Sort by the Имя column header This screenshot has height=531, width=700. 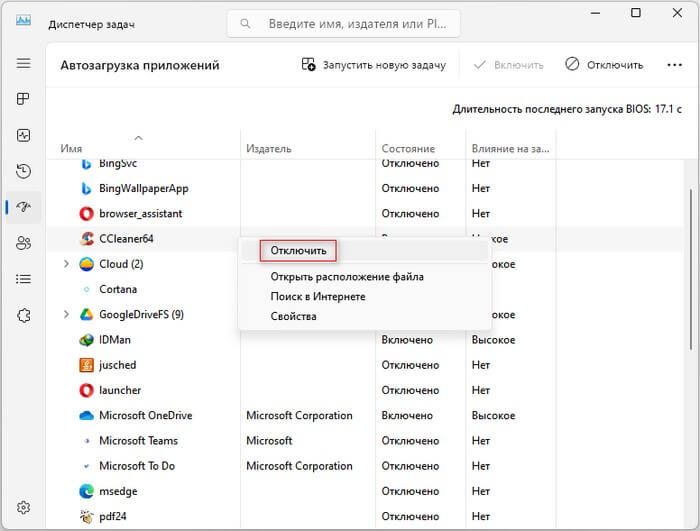coord(71,148)
